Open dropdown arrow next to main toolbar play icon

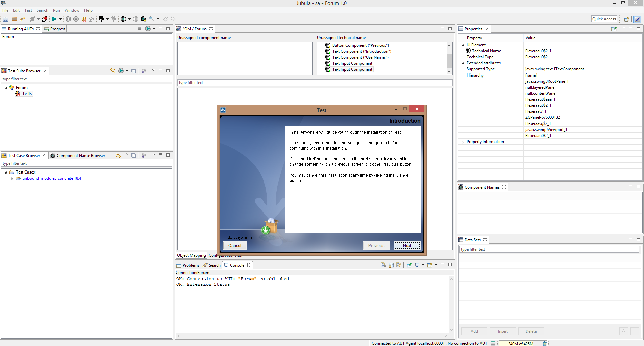tap(60, 19)
